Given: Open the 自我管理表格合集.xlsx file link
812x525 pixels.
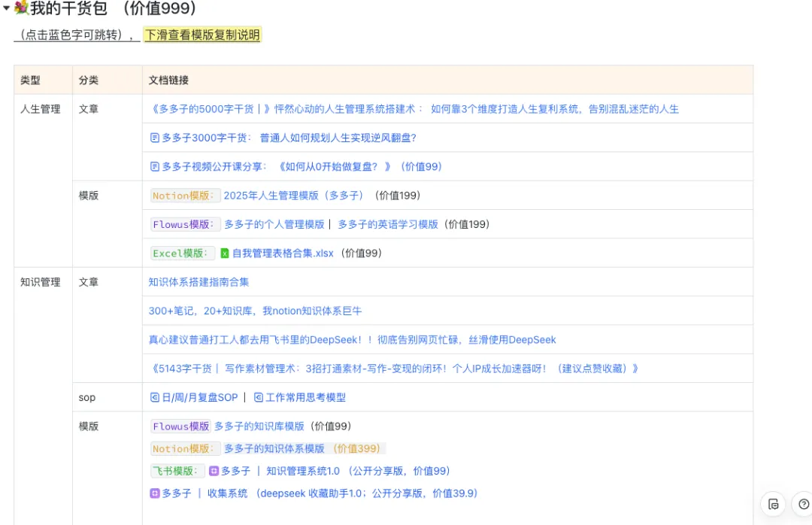Looking at the screenshot, I should [283, 253].
